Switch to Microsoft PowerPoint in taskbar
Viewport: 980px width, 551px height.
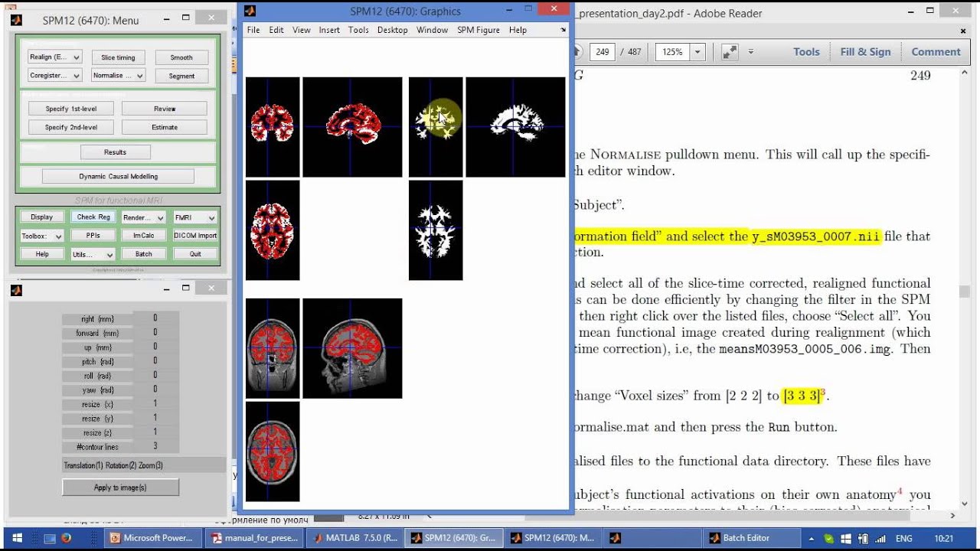point(152,538)
